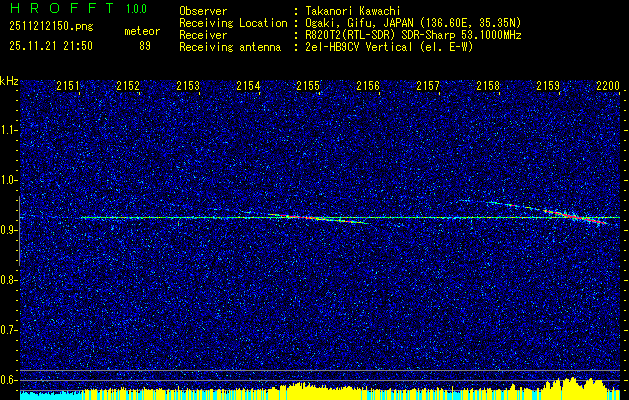Click the 0.7 kHz axis label
Screen dimensions: 629x400
8,330
